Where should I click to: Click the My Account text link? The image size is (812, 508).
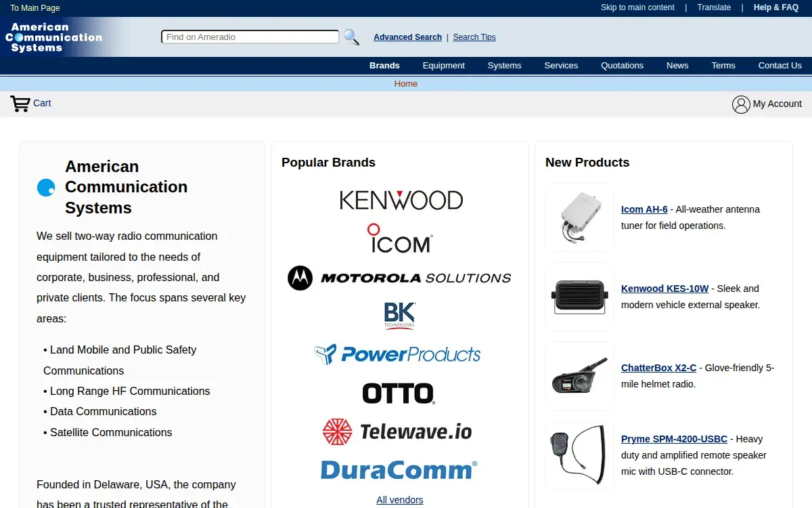(777, 104)
